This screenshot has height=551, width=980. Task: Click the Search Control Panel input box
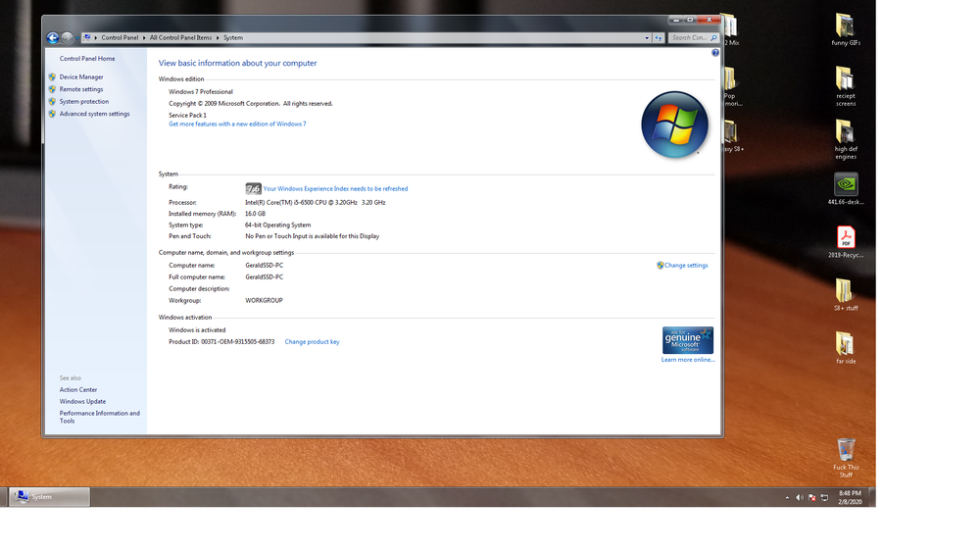coord(689,38)
